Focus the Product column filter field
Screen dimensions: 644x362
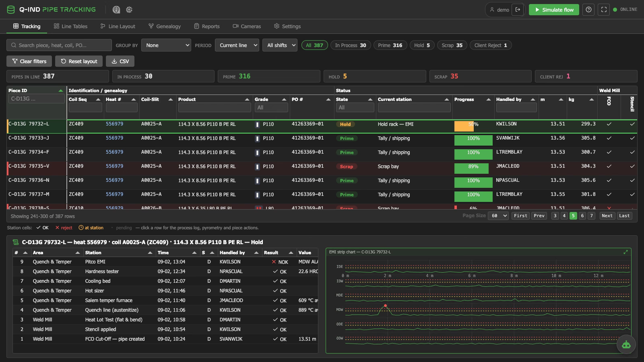tap(215, 107)
